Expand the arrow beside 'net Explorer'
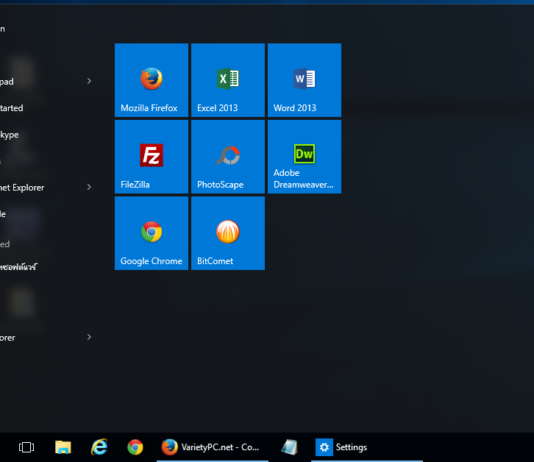 click(89, 187)
